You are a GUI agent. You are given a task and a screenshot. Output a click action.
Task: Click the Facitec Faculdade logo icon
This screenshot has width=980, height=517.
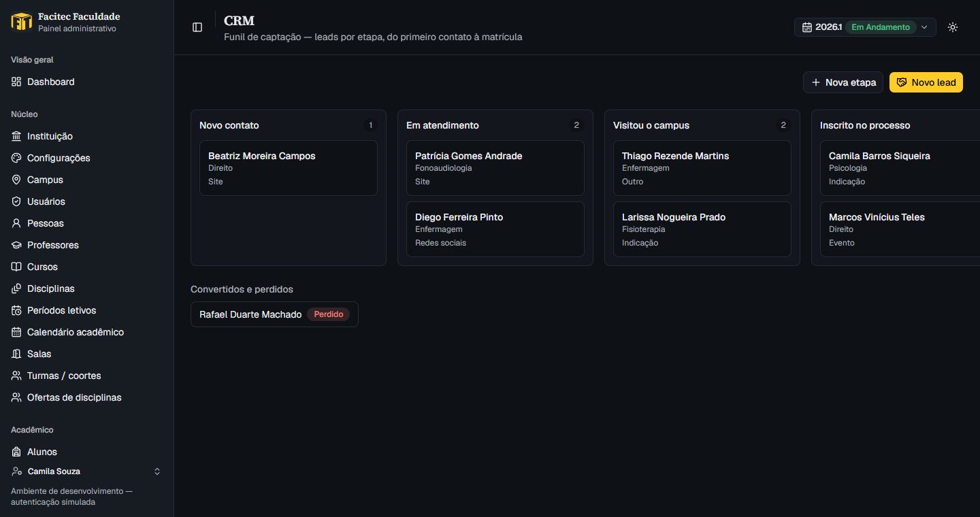pyautogui.click(x=22, y=22)
